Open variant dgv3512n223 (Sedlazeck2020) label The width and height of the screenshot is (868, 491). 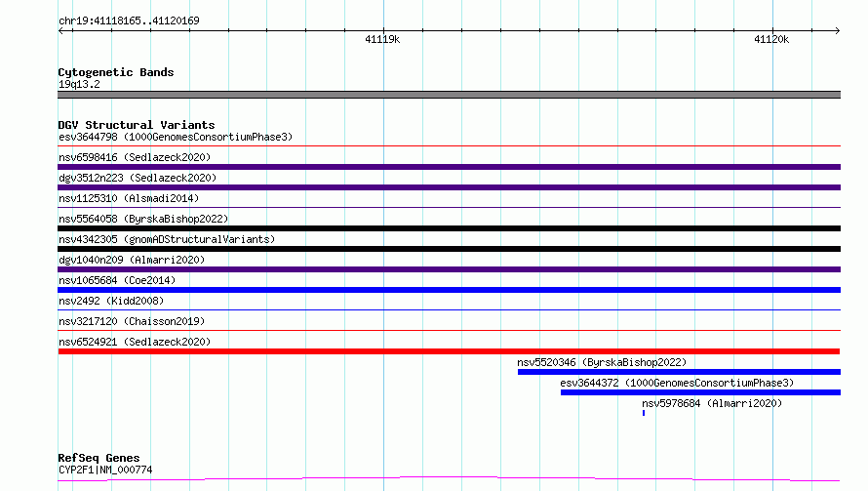point(138,178)
